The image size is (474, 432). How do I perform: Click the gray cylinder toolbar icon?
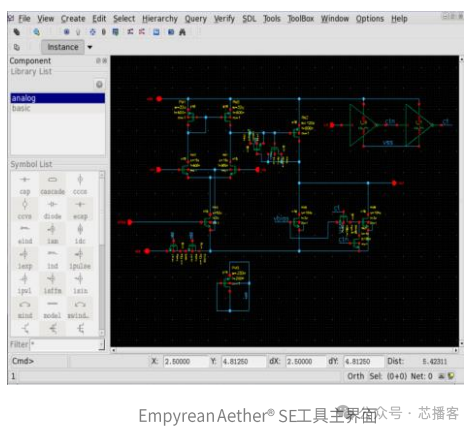pyautogui.click(x=104, y=32)
